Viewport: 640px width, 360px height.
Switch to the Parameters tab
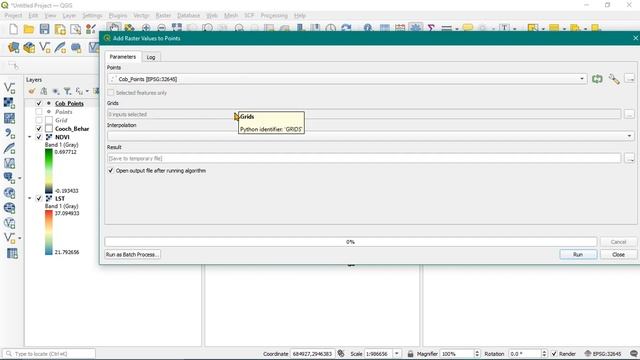(x=122, y=57)
